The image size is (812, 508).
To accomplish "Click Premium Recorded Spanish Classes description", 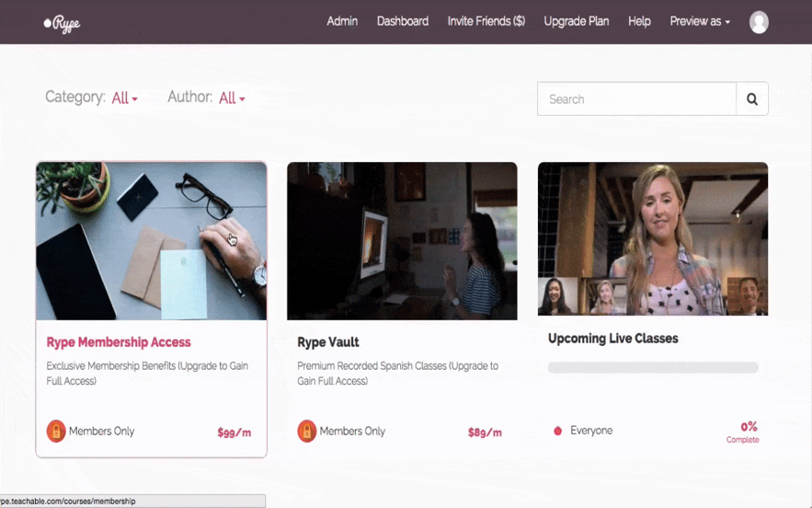I will [x=397, y=374].
